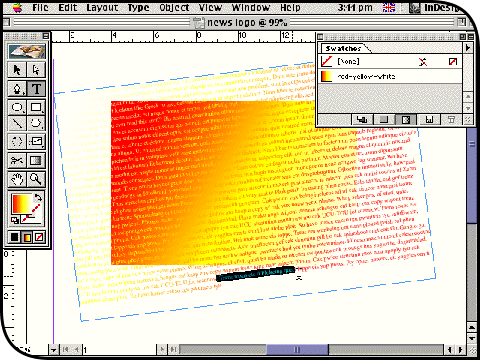480x360 pixels.
Task: Show gradient swatches only button
Action: coord(406,119)
